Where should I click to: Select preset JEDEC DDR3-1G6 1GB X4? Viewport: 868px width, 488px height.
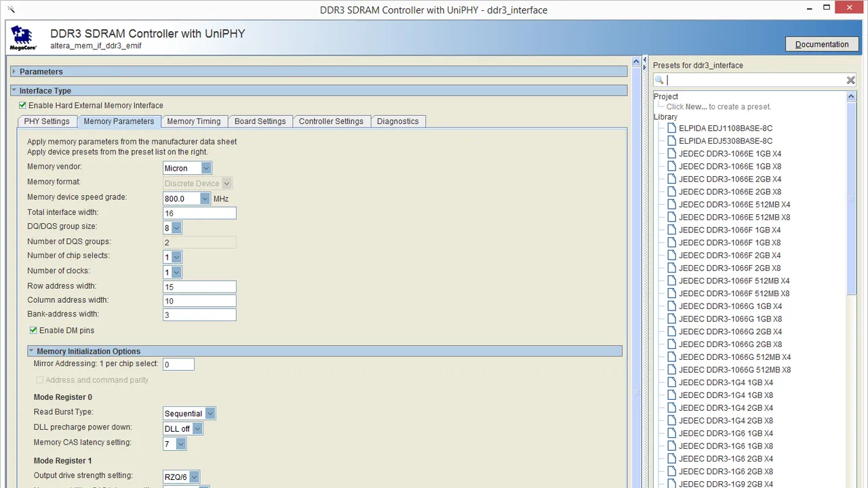click(726, 433)
